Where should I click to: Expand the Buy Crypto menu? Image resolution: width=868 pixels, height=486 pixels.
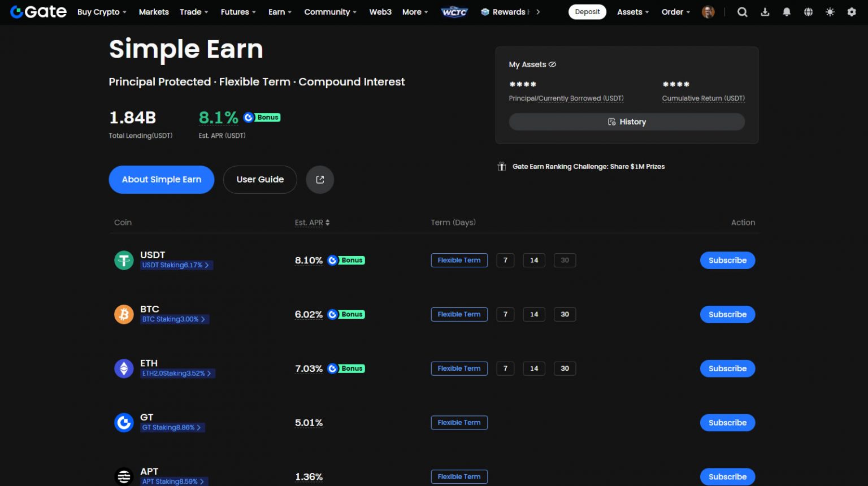pos(102,12)
